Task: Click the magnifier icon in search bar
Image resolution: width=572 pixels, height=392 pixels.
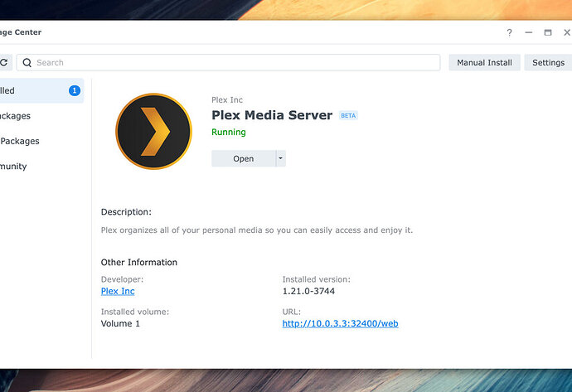Action: click(27, 63)
